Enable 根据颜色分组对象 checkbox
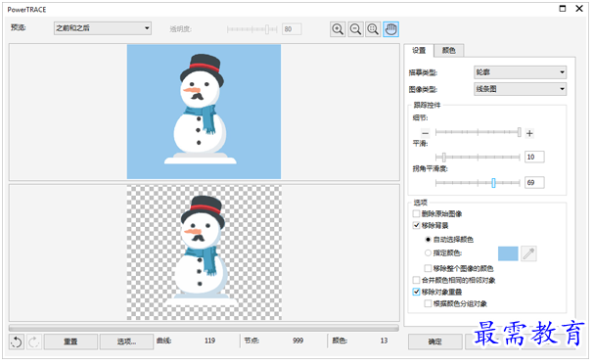This screenshot has width=593, height=364. [x=428, y=303]
